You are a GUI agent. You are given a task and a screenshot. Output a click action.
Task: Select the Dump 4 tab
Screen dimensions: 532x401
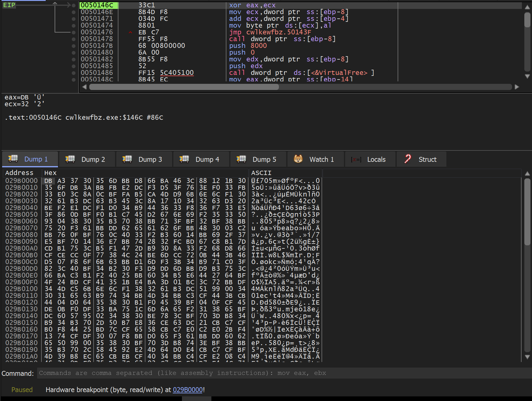[201, 159]
